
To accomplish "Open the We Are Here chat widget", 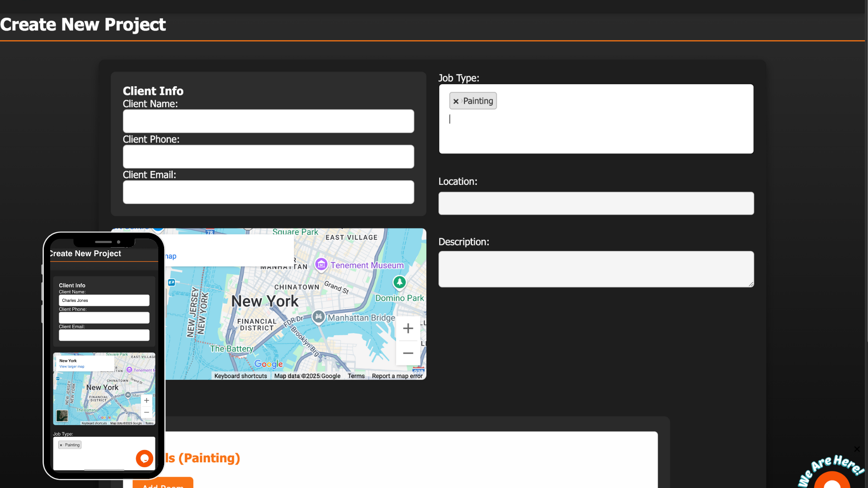I will [832, 479].
